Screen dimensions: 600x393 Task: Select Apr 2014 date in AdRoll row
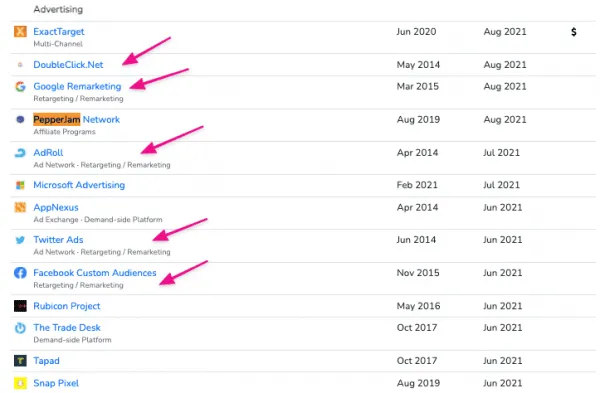pos(417,153)
